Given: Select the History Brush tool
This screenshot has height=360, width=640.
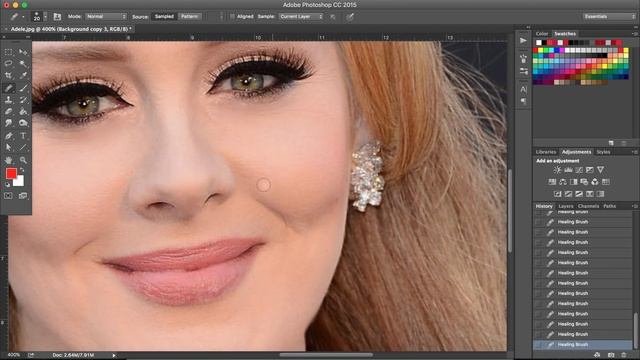Looking at the screenshot, I should [x=23, y=100].
